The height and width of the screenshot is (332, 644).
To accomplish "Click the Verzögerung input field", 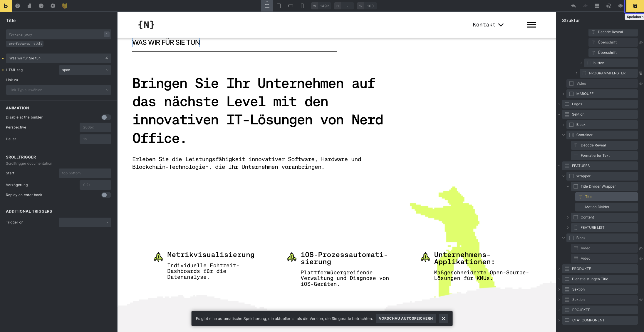I will tap(95, 185).
